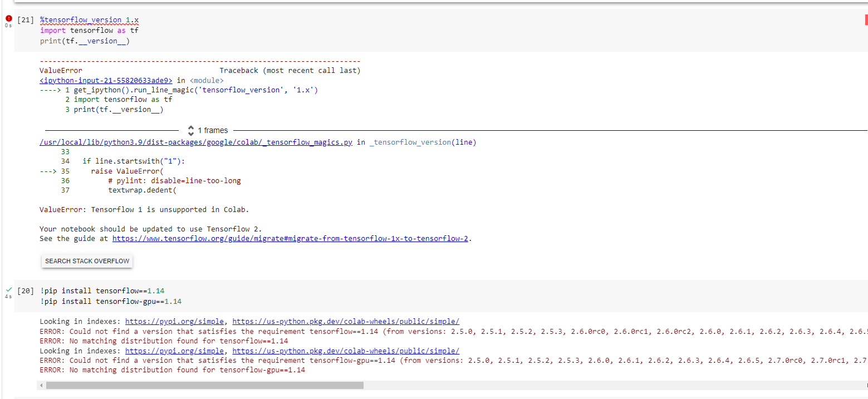868x399 pixels.
Task: Click the horizontal output scrollbar thumb
Action: click(205, 385)
